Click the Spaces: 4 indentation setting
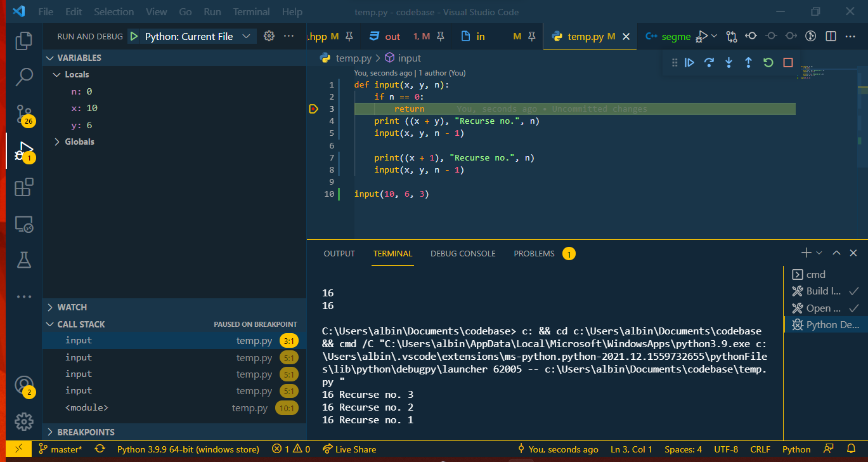868x462 pixels. (x=683, y=449)
